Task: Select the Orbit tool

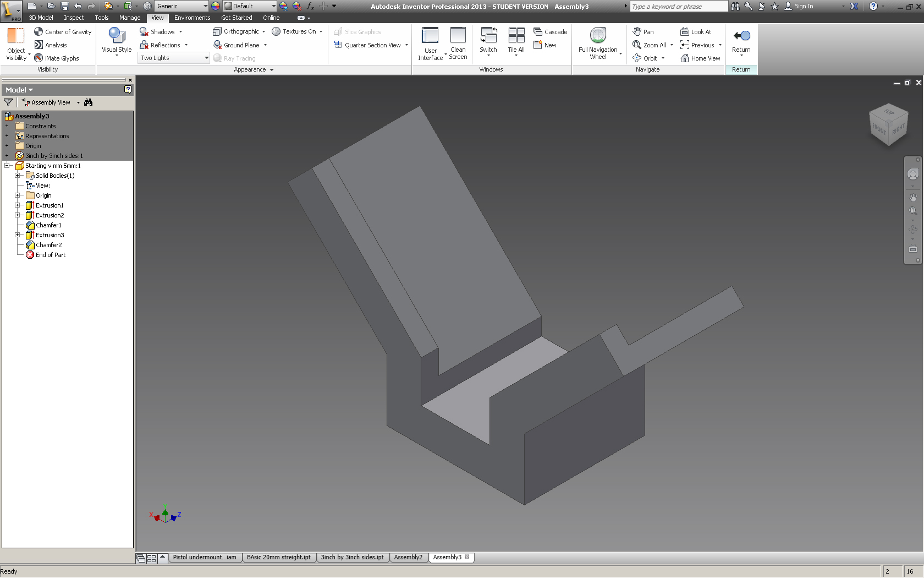Action: coord(645,58)
